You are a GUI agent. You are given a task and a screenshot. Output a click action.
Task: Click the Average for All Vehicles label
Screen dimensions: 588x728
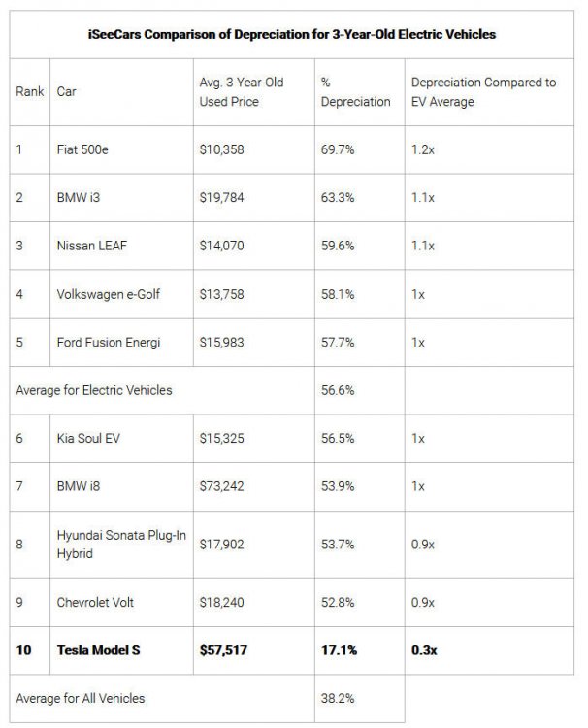point(82,698)
